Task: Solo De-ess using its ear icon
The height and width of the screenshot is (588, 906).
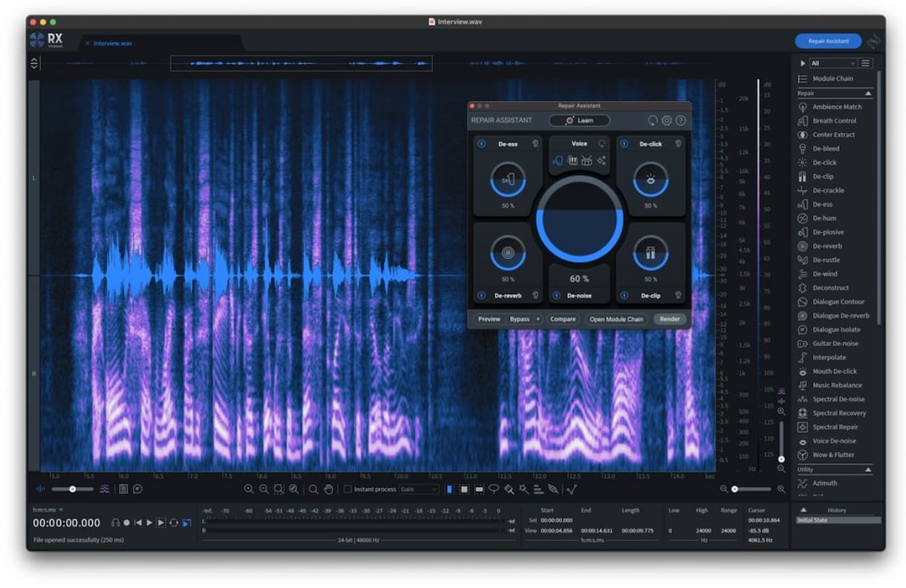Action: click(x=535, y=144)
